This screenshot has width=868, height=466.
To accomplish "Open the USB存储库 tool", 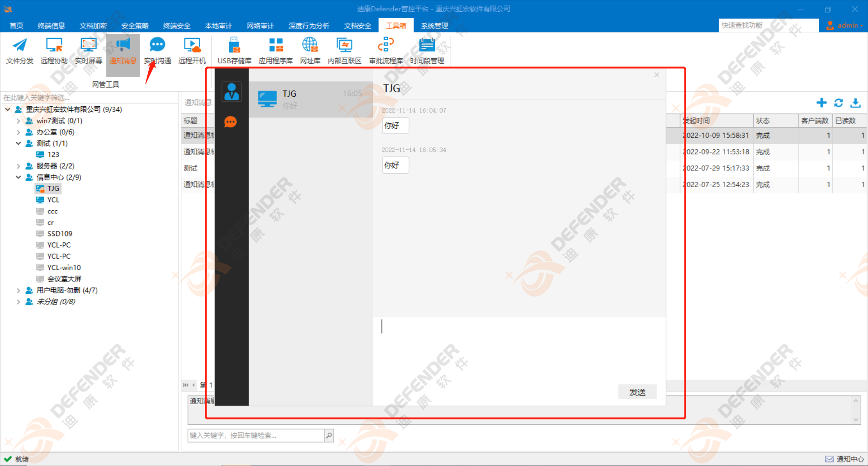I will click(x=234, y=50).
